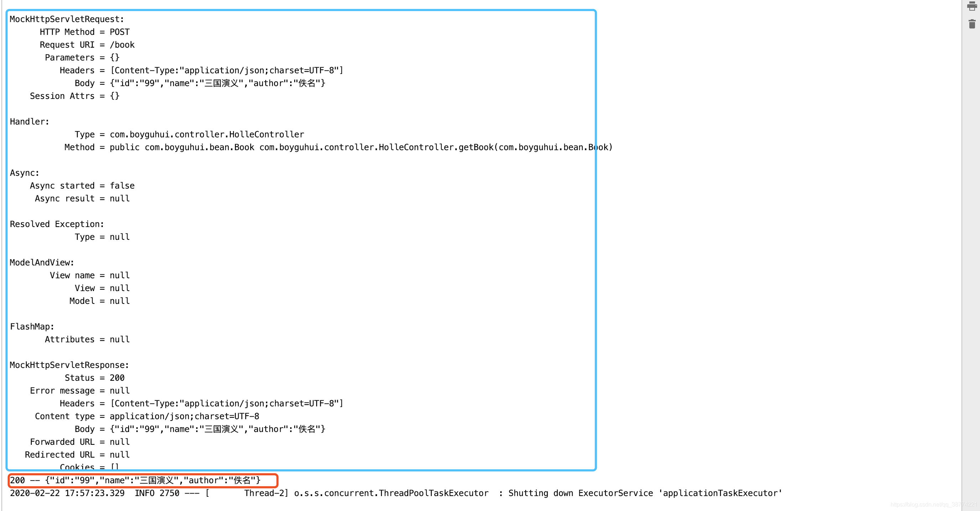Select the response body JSON text
This screenshot has height=511, width=980.
point(217,429)
